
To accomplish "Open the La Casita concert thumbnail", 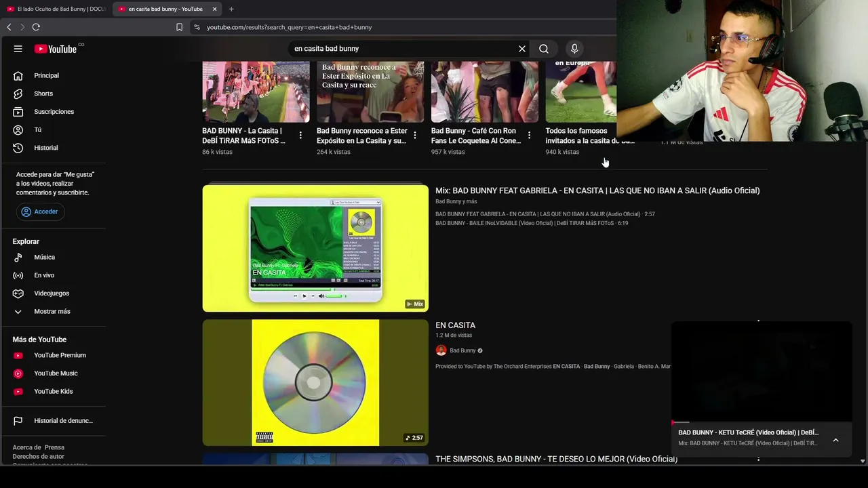I will tap(256, 92).
